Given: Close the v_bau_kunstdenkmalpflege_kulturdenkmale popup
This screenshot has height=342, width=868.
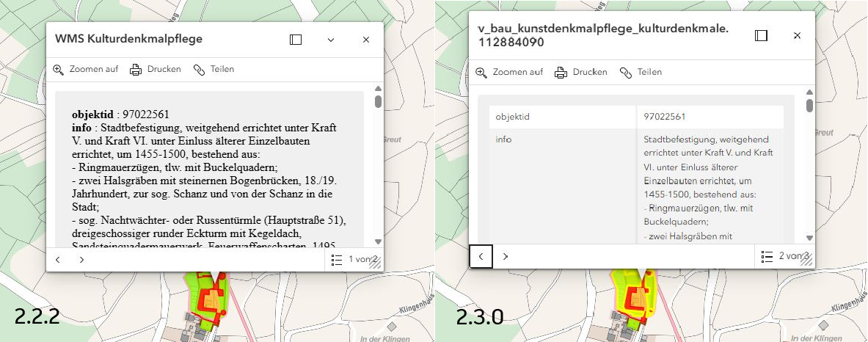Looking at the screenshot, I should pyautogui.click(x=798, y=35).
